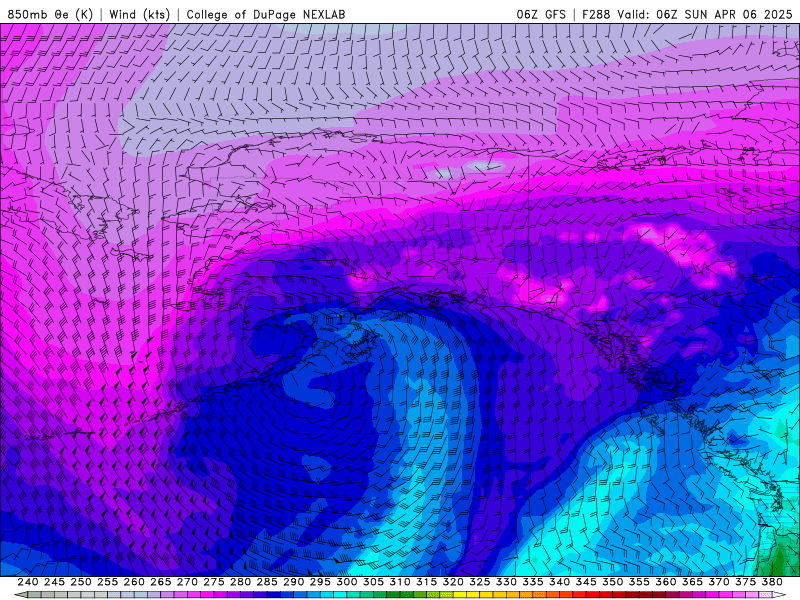This screenshot has height=600, width=800.
Task: Pick the 295 scale value
Action: tap(320, 582)
